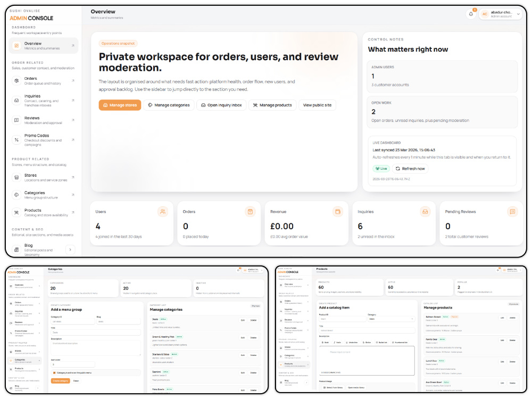
Task: Expand the account dropdown in Categories window
Action: coord(253,270)
